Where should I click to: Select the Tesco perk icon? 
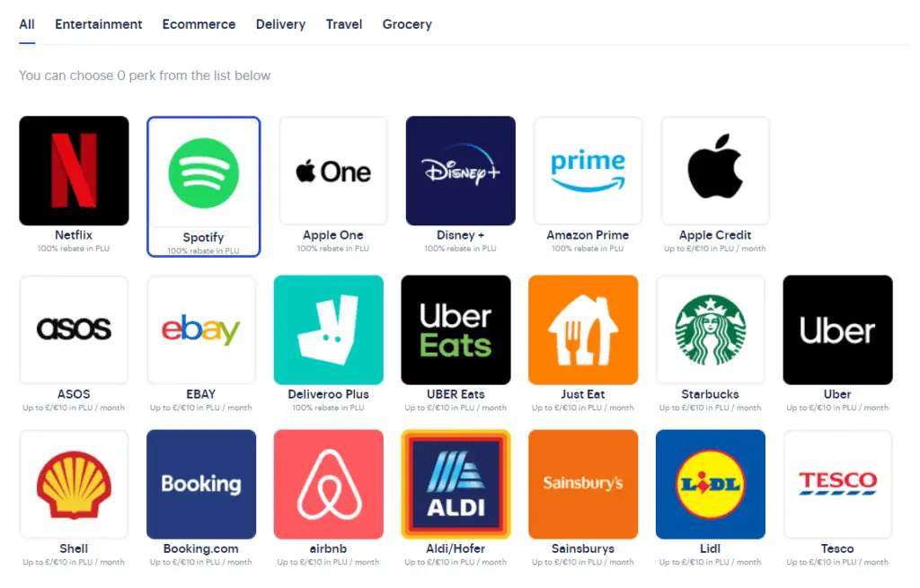click(x=838, y=484)
